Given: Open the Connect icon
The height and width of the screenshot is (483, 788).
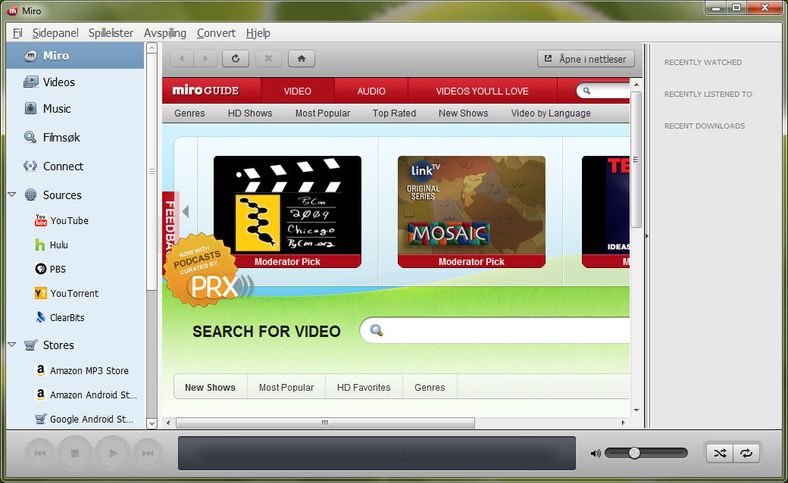Looking at the screenshot, I should pyautogui.click(x=30, y=166).
